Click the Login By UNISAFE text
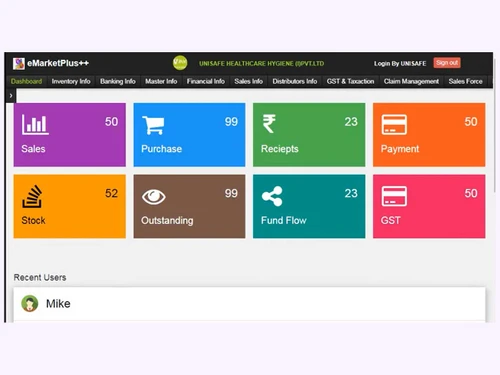The image size is (500, 375). [x=400, y=63]
